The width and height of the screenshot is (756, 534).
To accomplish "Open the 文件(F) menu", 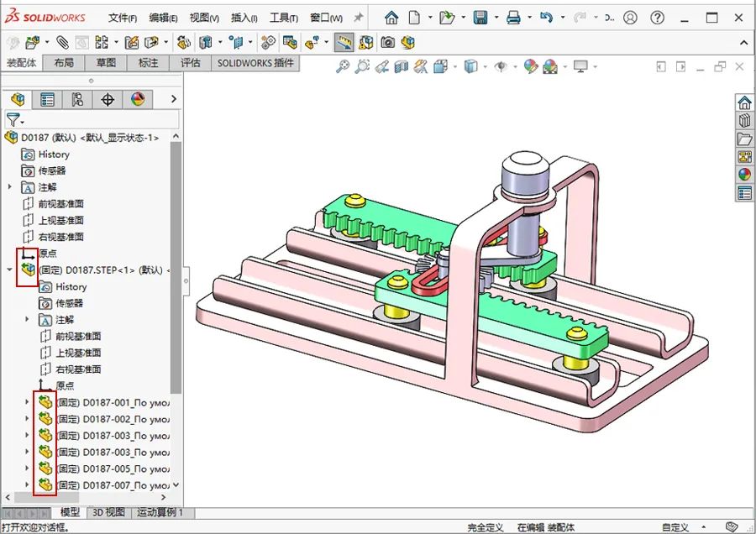I will click(123, 18).
